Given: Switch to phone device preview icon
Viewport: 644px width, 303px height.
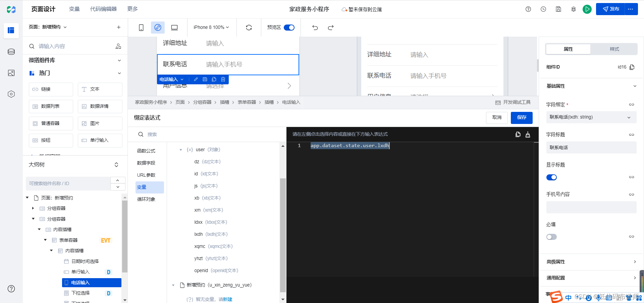Looking at the screenshot, I should coord(141,28).
